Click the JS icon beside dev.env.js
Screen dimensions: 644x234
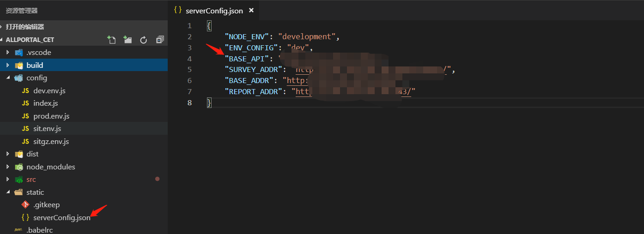25,90
